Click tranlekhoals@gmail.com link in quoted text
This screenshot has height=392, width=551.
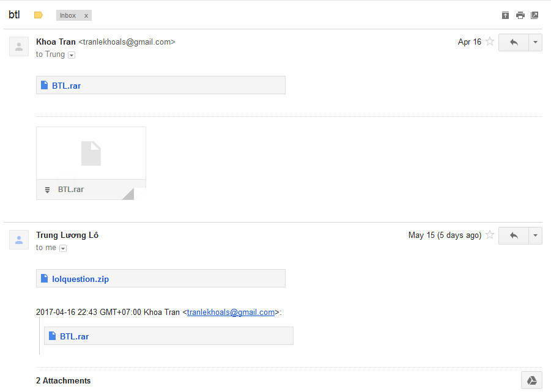pyautogui.click(x=231, y=312)
